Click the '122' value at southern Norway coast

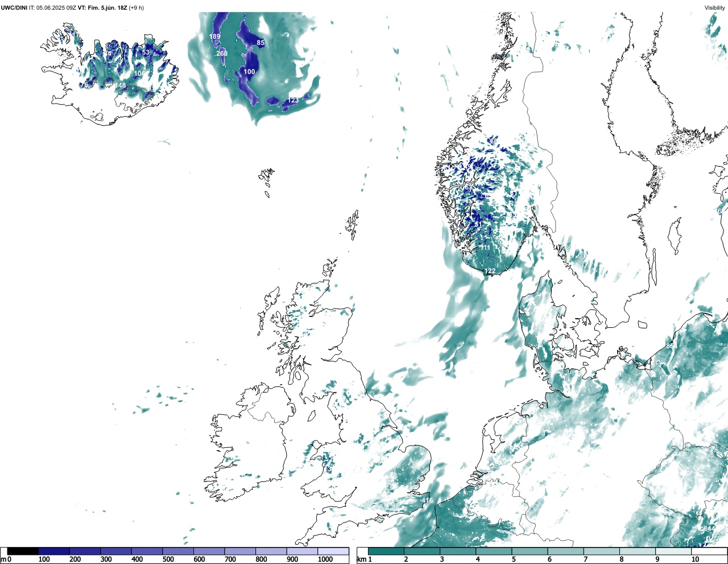[490, 271]
